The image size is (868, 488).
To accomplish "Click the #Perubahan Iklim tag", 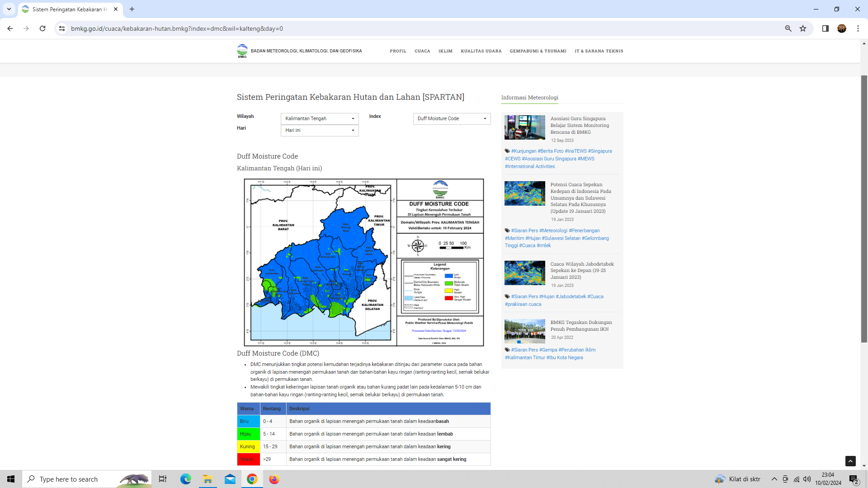I will tap(577, 350).
